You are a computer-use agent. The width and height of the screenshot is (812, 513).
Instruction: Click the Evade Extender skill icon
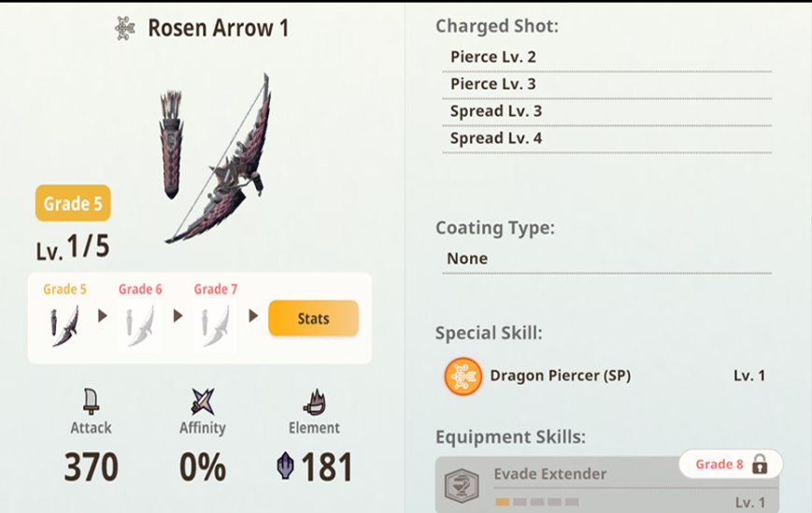pos(462,486)
